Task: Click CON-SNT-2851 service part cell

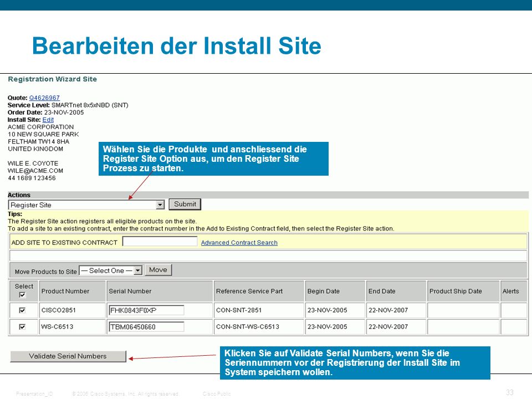Action: [x=259, y=310]
